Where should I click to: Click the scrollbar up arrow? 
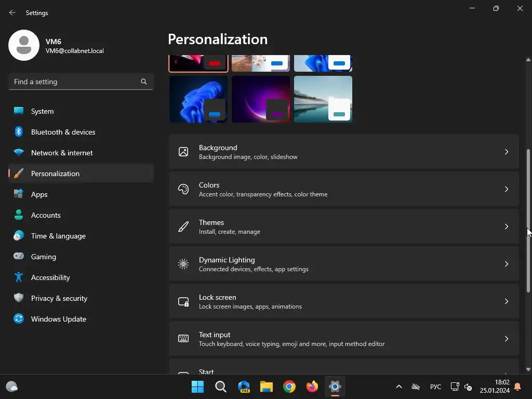point(528,60)
